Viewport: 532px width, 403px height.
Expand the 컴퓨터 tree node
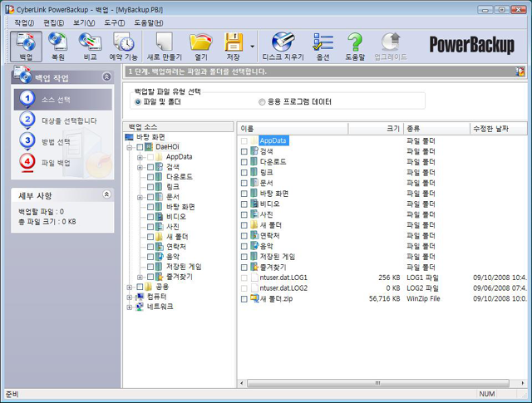click(x=130, y=297)
